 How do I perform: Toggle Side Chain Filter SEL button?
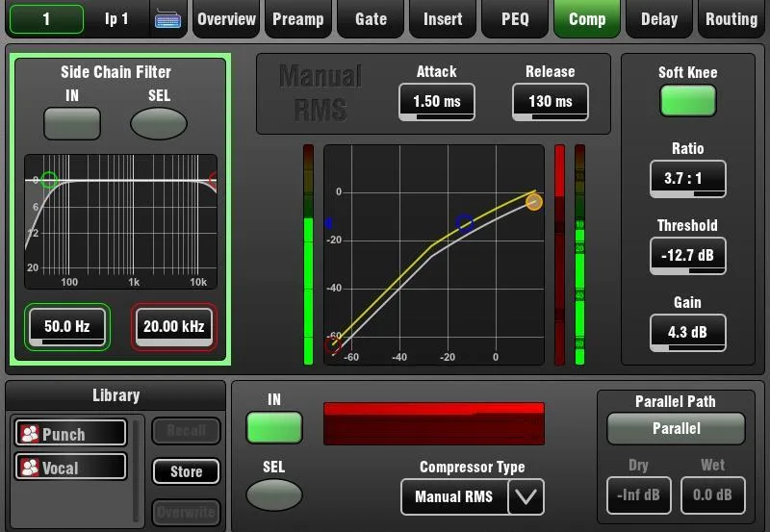159,124
